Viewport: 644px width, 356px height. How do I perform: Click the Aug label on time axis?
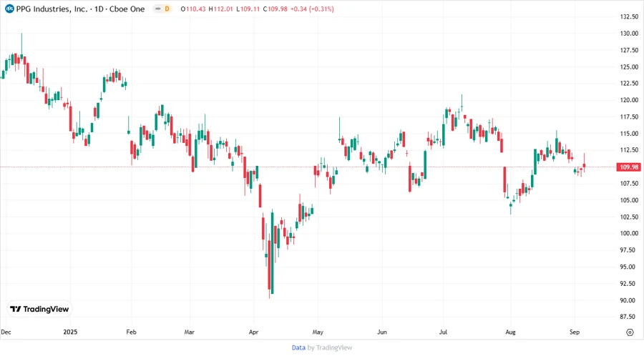tap(510, 332)
